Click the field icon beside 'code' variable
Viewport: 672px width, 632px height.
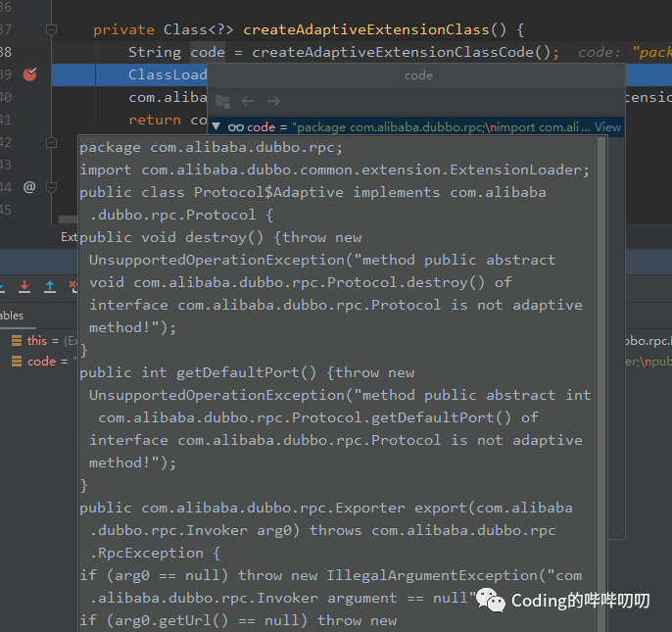[17, 361]
